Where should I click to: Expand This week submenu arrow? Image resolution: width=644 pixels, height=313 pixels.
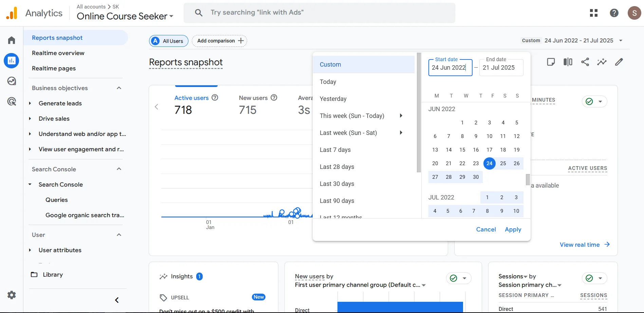(401, 116)
